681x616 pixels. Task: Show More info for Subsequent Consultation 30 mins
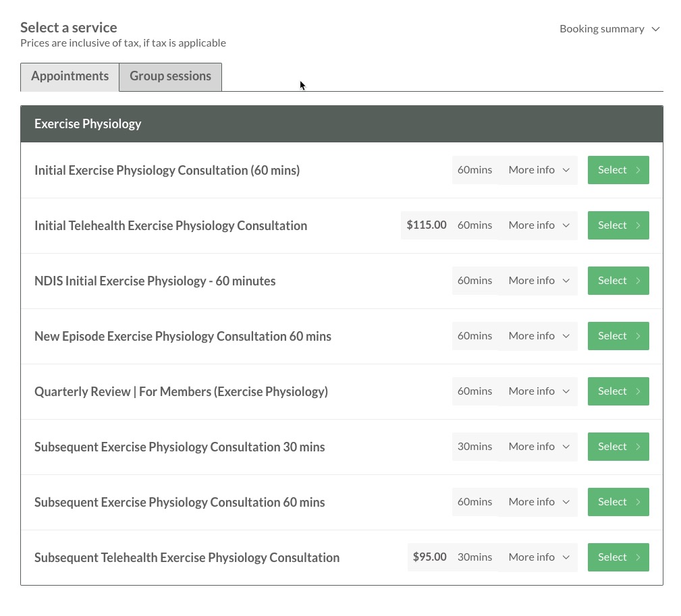tap(539, 447)
